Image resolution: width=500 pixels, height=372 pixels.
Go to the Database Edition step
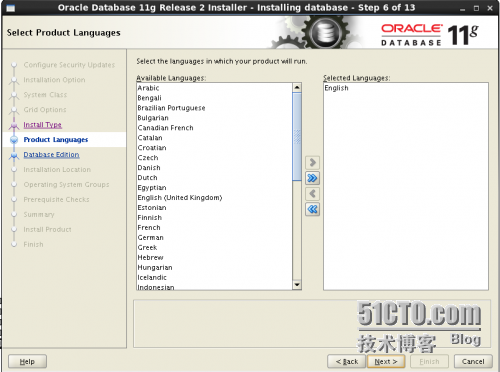point(51,155)
